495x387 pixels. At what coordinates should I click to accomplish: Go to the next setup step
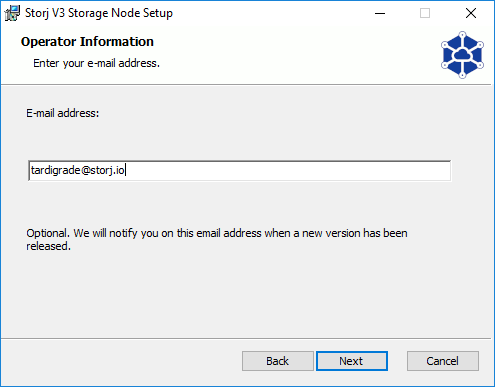(352, 361)
